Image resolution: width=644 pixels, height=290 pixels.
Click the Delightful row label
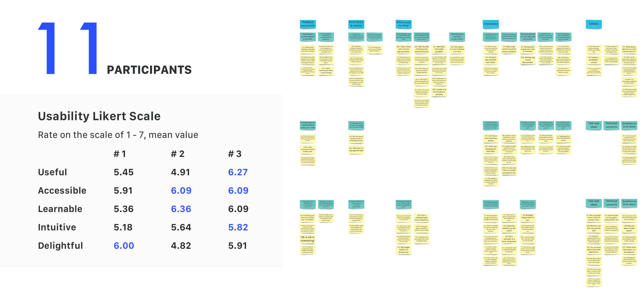tap(61, 246)
